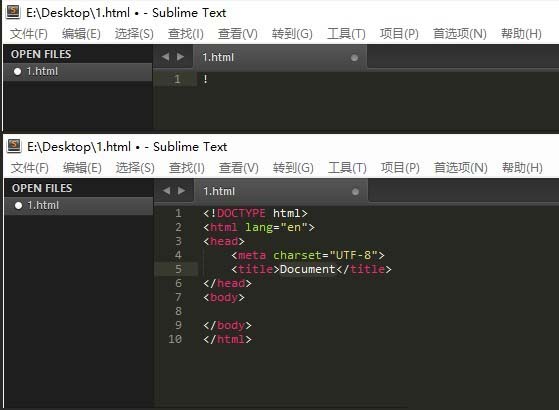Click unsaved dot beside 1.html in upper sidebar
This screenshot has height=410, width=559.
(17, 72)
